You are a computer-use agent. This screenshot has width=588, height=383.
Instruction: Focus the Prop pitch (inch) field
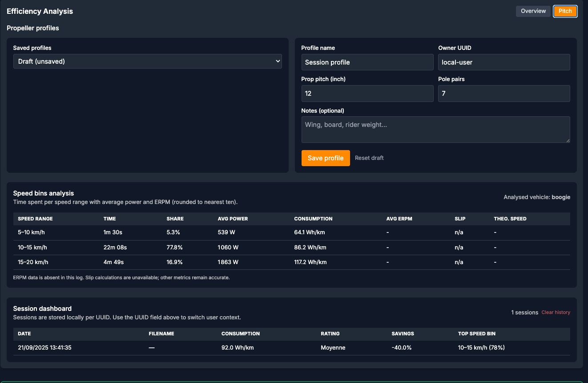click(367, 94)
